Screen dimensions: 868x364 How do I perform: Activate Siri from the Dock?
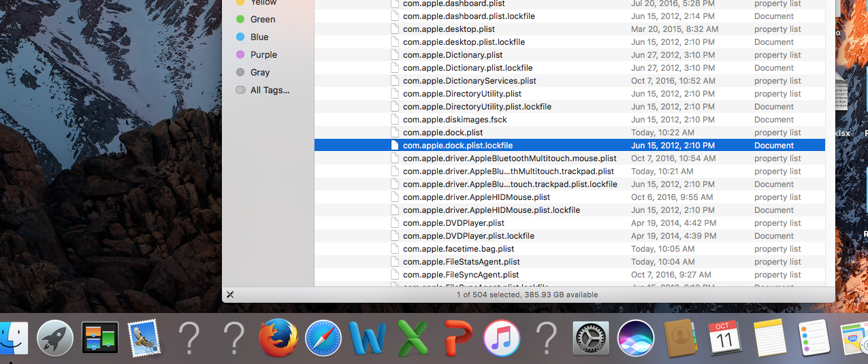tap(636, 338)
